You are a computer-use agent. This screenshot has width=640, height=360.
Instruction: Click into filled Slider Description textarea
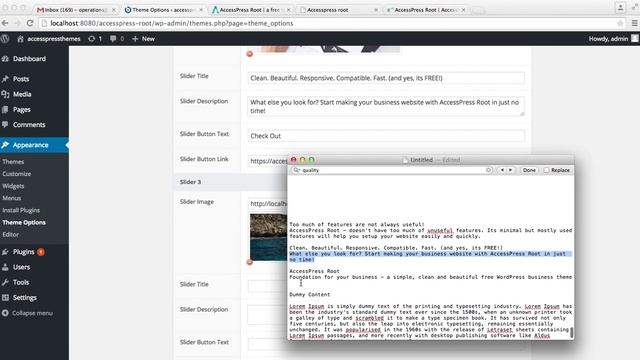coord(386,106)
